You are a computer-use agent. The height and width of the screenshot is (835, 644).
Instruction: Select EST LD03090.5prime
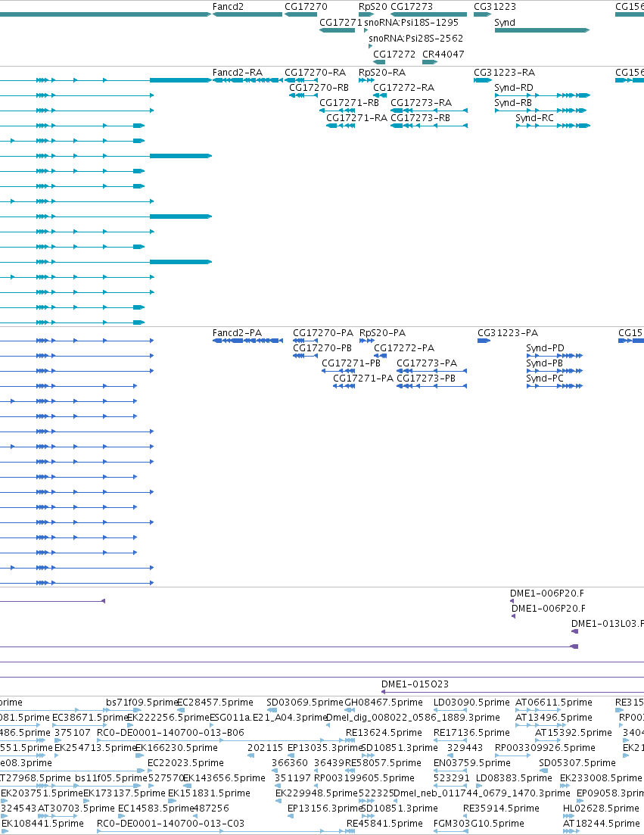click(x=471, y=703)
